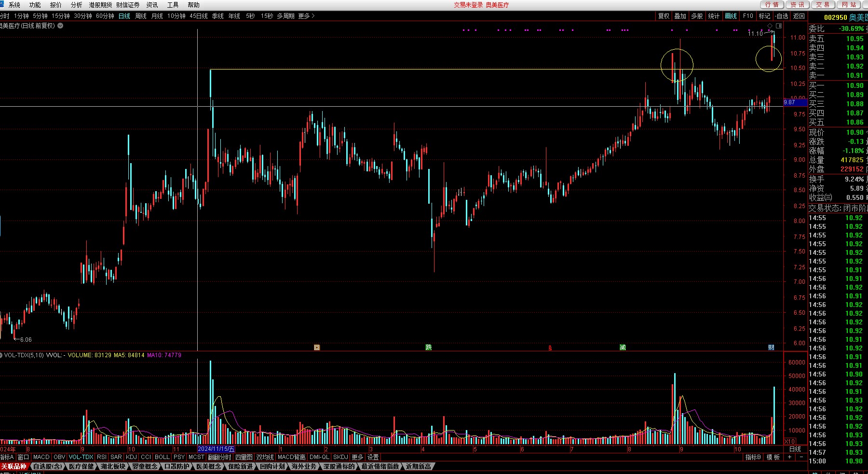
Task: Open the chart title dropdown arrow icon
Action: 60,26
